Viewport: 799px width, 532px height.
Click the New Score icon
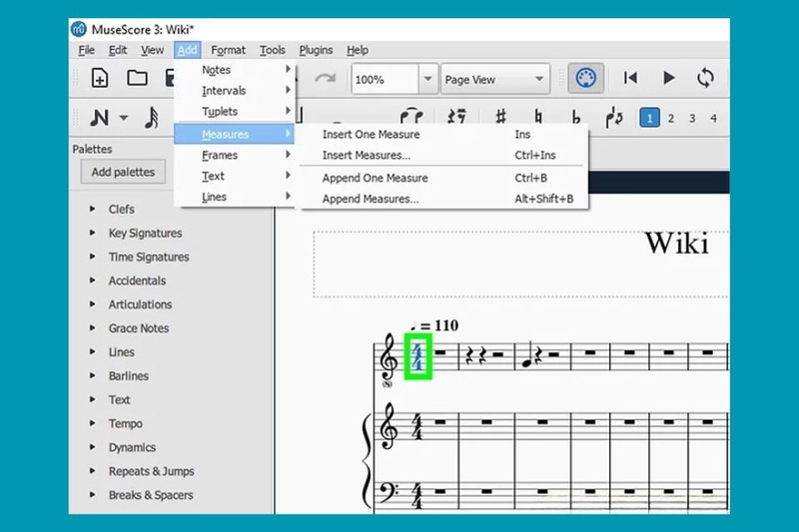click(100, 79)
